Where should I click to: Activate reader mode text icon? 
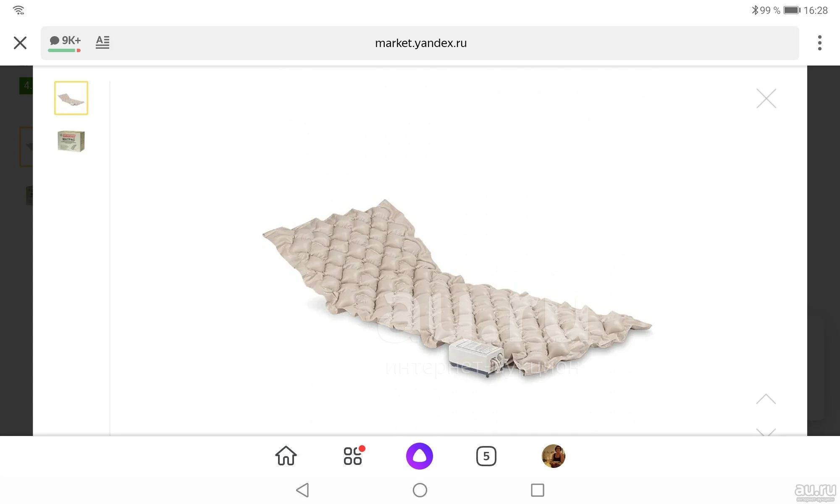[x=102, y=42]
